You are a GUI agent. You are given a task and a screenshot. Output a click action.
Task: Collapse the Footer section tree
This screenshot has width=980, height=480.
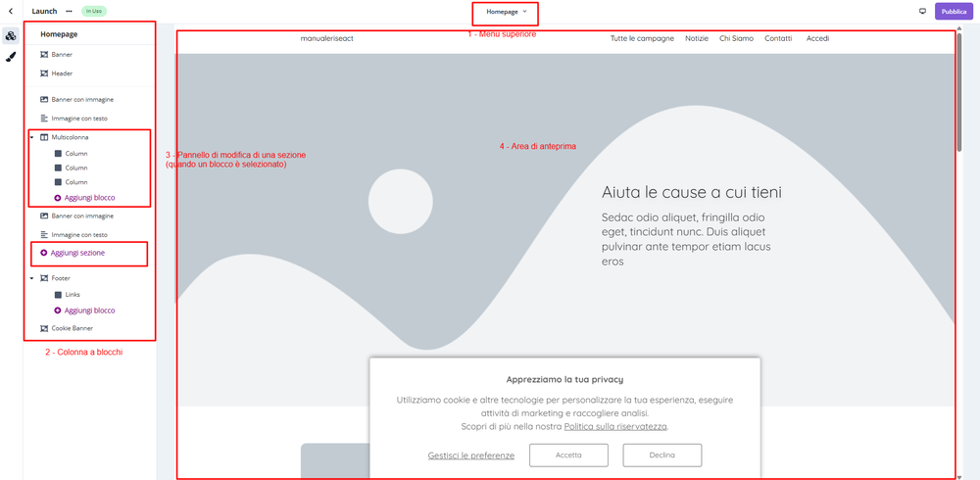31,278
